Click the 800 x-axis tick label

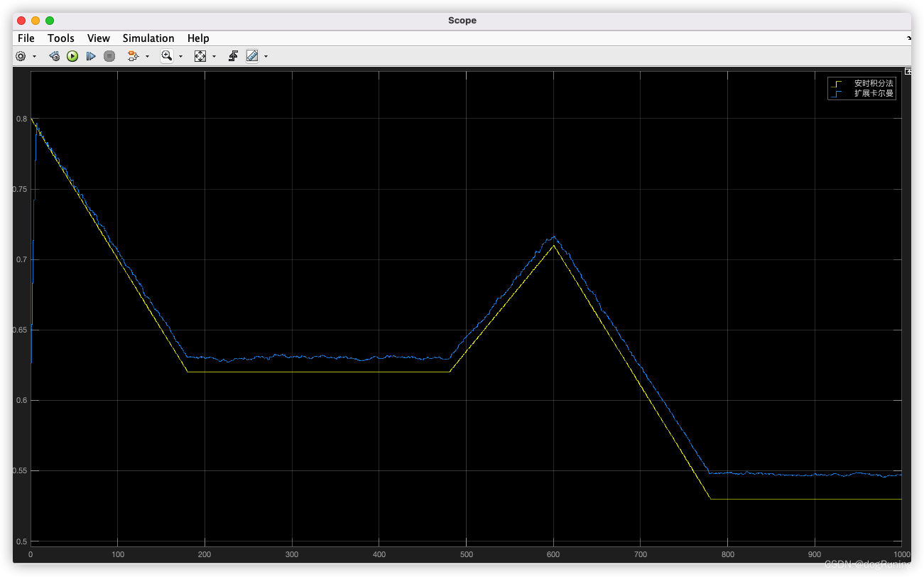pyautogui.click(x=727, y=554)
